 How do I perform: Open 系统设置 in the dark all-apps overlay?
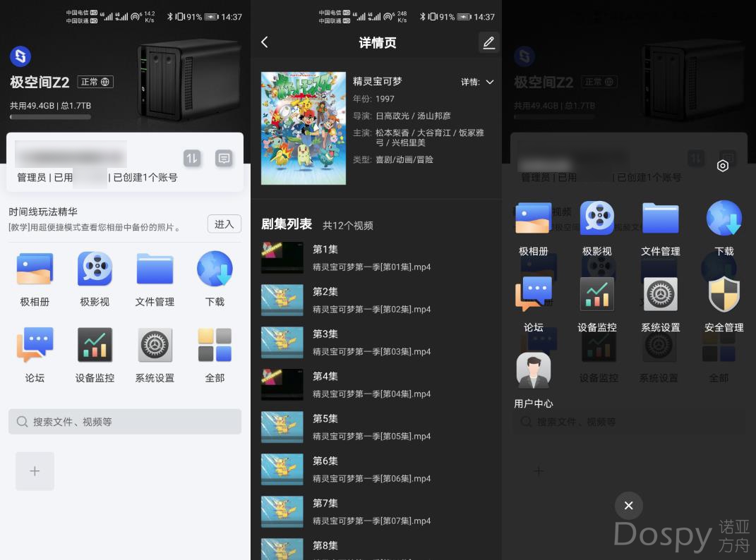[x=661, y=294]
